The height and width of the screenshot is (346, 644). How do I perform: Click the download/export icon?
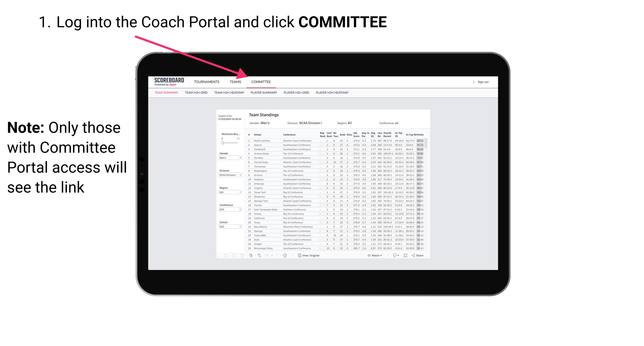393,256
